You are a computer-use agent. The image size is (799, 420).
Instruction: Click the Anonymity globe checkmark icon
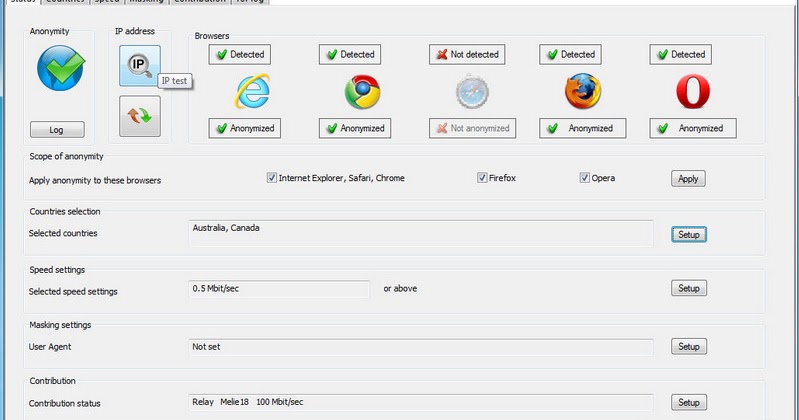tap(61, 68)
